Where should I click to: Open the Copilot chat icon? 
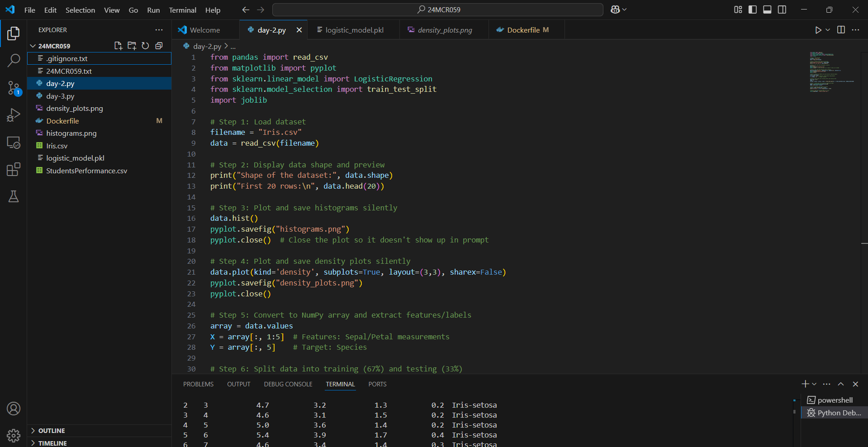click(615, 10)
